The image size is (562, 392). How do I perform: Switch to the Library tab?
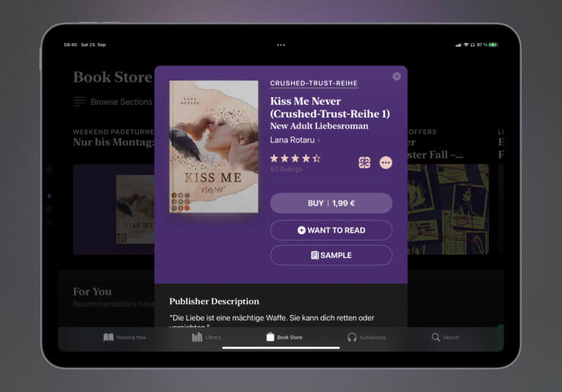(x=206, y=337)
